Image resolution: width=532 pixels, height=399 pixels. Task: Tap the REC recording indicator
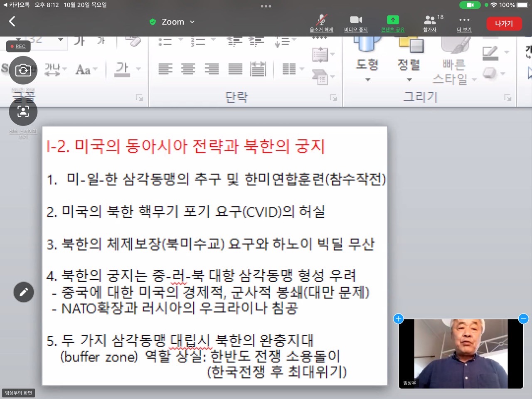tap(18, 47)
